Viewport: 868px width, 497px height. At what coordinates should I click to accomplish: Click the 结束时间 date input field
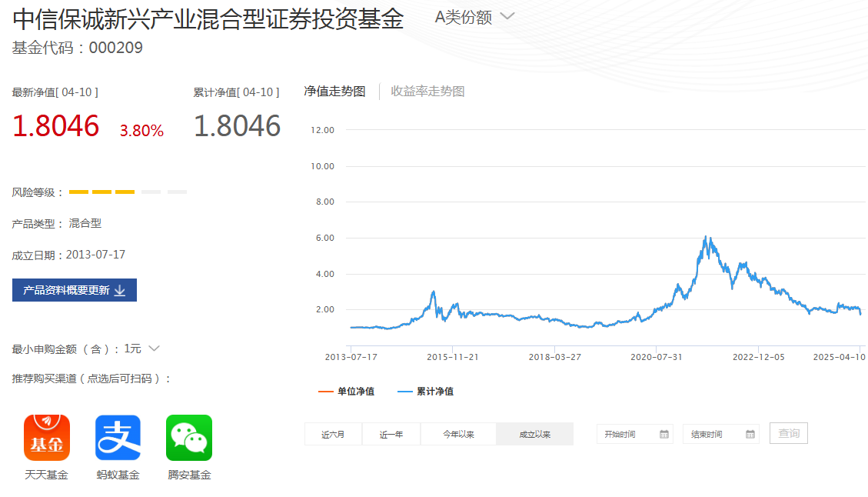[x=713, y=434]
